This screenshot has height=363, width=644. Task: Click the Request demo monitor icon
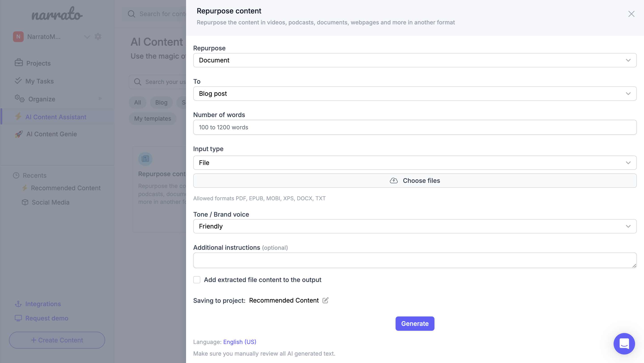tap(18, 318)
